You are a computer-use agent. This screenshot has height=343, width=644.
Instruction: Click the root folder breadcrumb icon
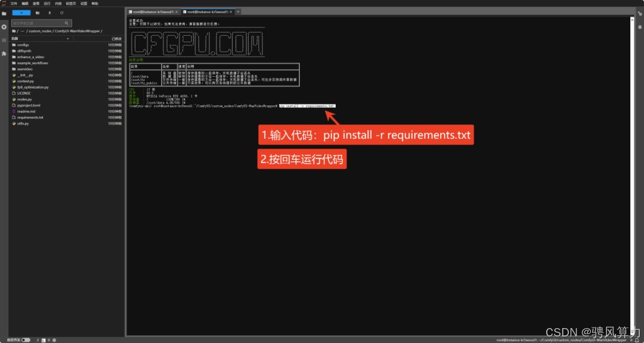click(14, 31)
